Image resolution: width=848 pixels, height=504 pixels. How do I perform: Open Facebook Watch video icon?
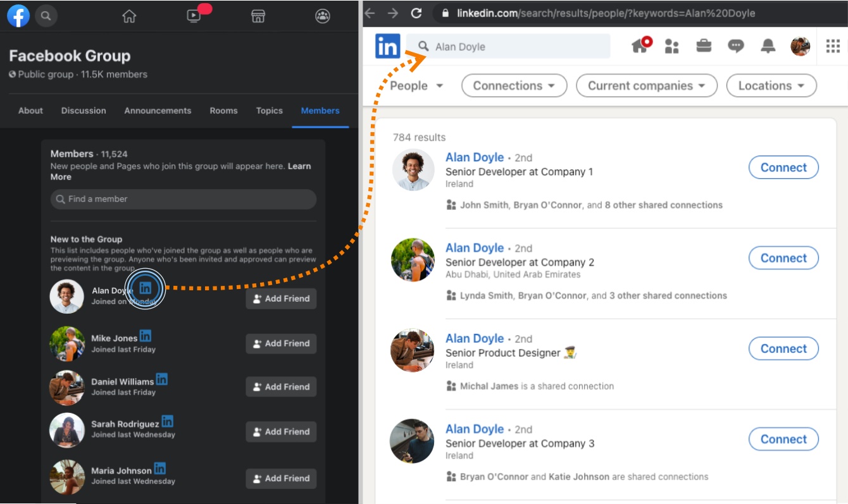click(x=194, y=16)
